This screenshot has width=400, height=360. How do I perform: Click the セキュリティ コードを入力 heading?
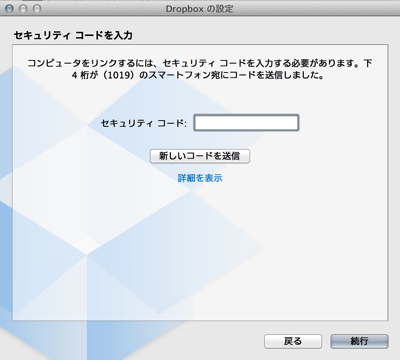(x=73, y=35)
